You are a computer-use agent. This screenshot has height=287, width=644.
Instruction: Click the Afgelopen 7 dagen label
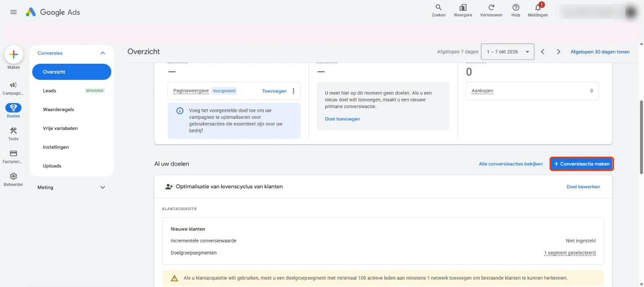[458, 52]
